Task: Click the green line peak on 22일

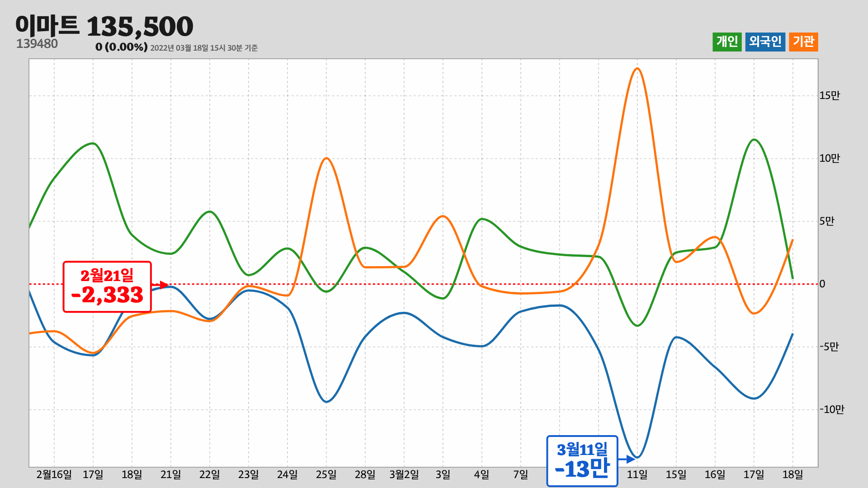Action: pyautogui.click(x=210, y=211)
